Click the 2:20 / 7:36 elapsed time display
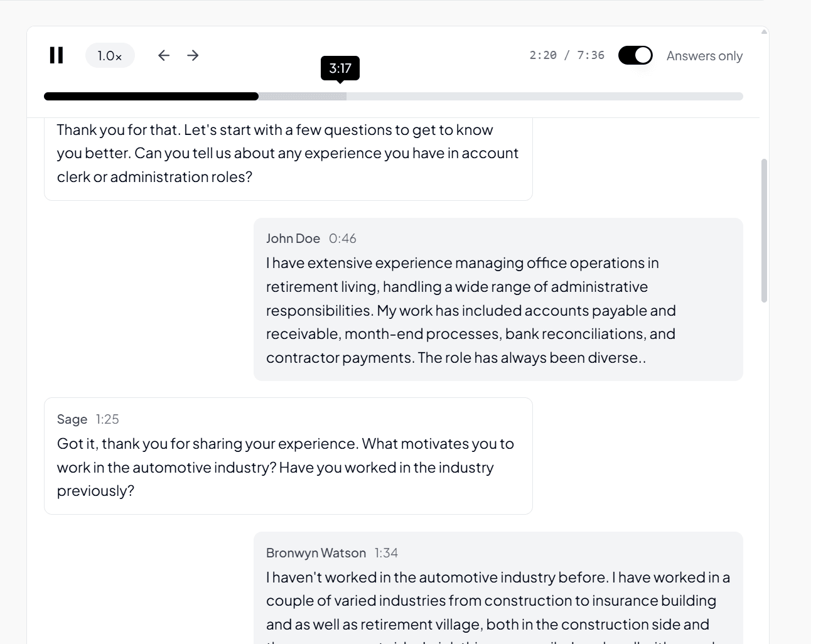Screen dimensions: 833x644 point(567,55)
